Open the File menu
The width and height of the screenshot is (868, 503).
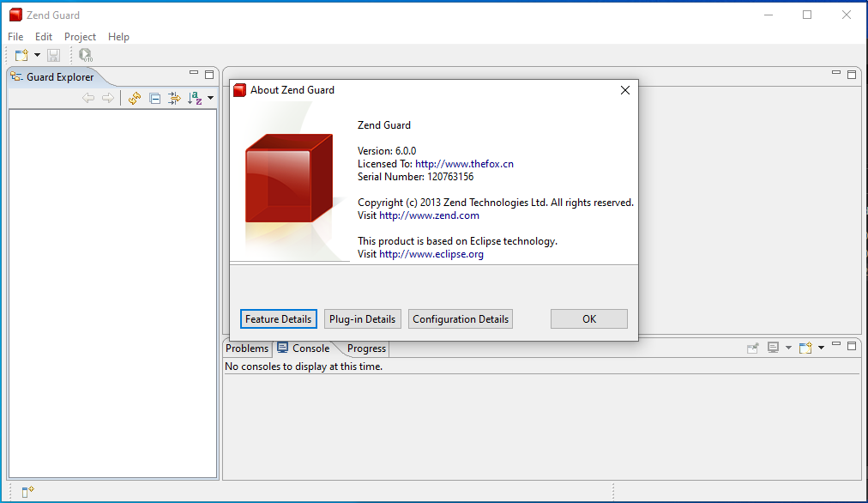click(x=15, y=37)
